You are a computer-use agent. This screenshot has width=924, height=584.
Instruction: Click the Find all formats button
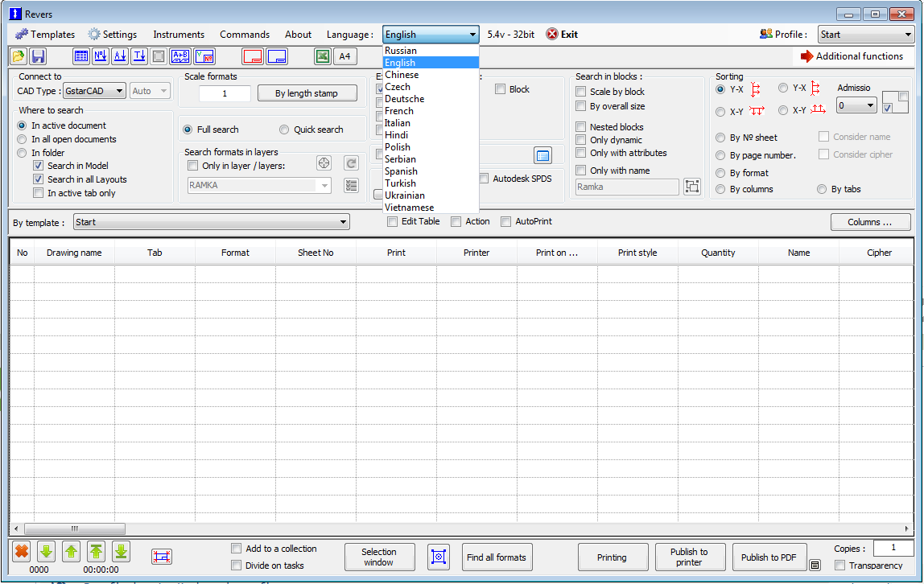(496, 557)
